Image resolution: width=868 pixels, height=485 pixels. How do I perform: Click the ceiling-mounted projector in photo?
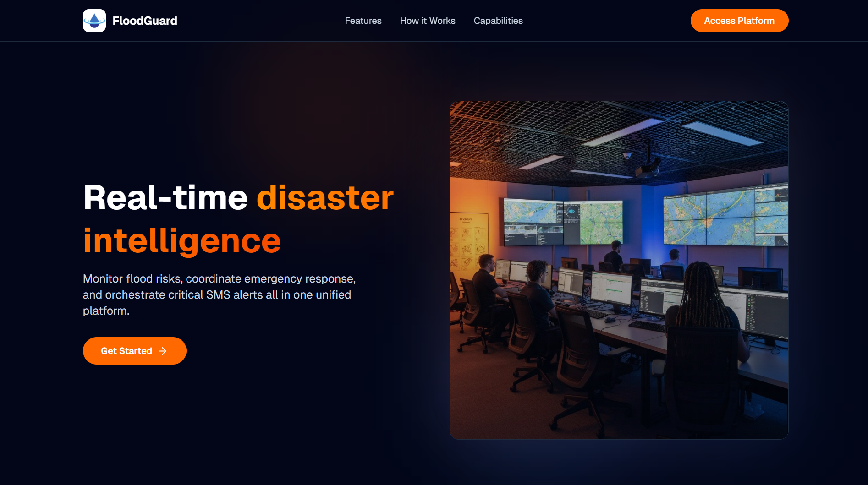(x=648, y=168)
